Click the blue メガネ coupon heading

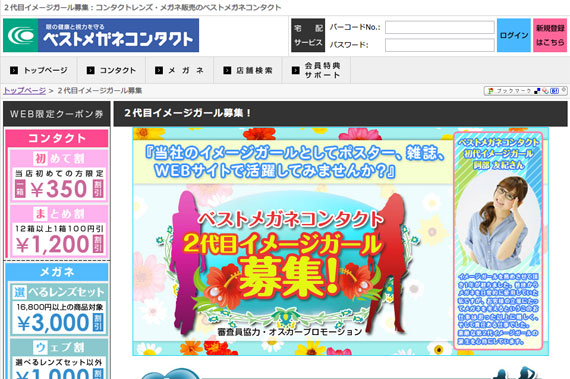pyautogui.click(x=57, y=272)
